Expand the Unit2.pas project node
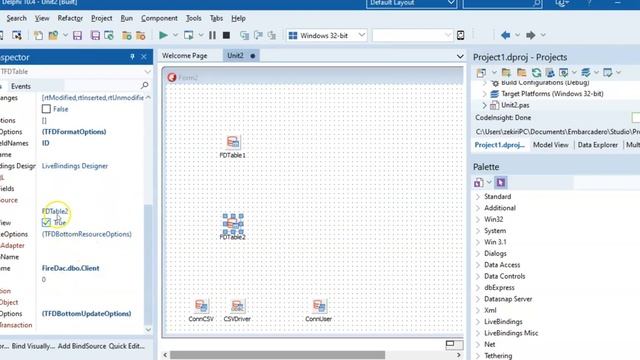The width and height of the screenshot is (640, 360). click(484, 105)
